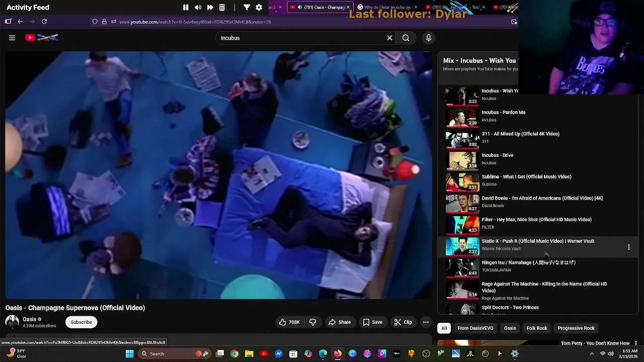Open YouTube app on taskbar
This screenshot has height=362, width=644.
click(264, 354)
